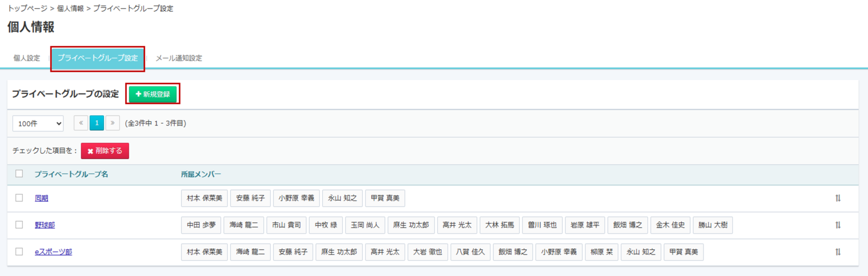Screen dimensions: 868x276
Task: Open the 野球部 group link
Action: [x=44, y=225]
